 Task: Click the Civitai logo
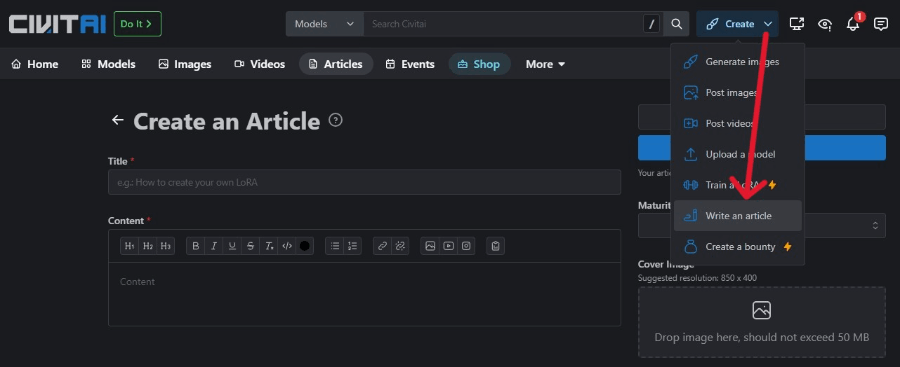(x=57, y=24)
